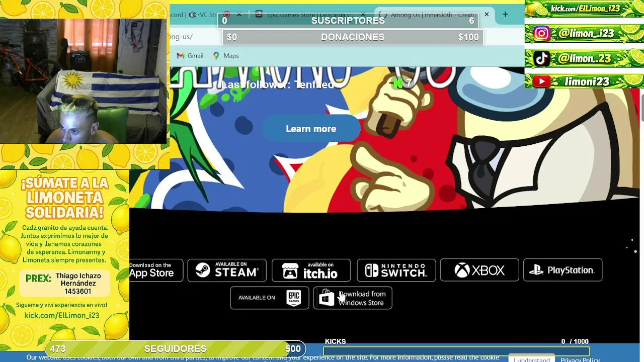Click the YouTube icon in overlay

pyautogui.click(x=541, y=81)
